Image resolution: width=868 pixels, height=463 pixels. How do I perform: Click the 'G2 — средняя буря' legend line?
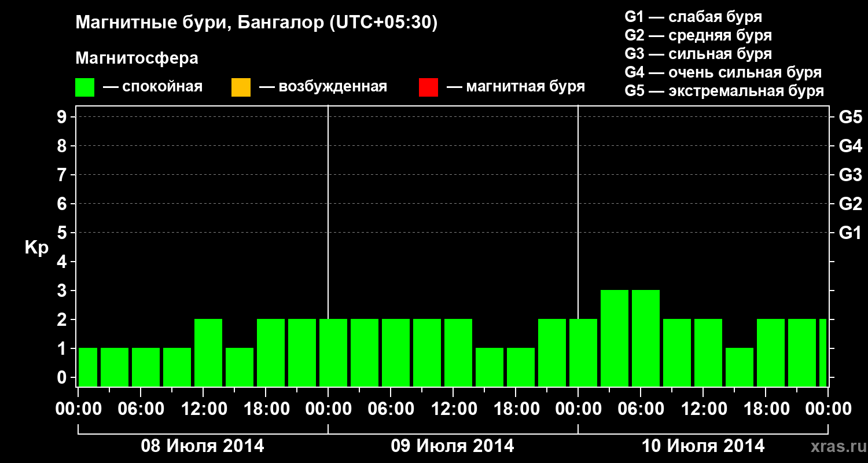point(698,35)
